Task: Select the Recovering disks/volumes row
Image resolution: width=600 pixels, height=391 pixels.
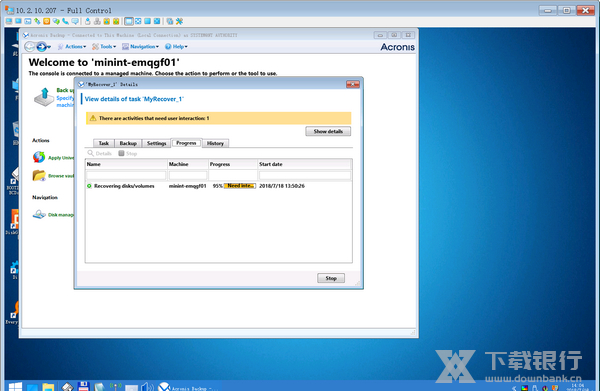Action: [218, 186]
